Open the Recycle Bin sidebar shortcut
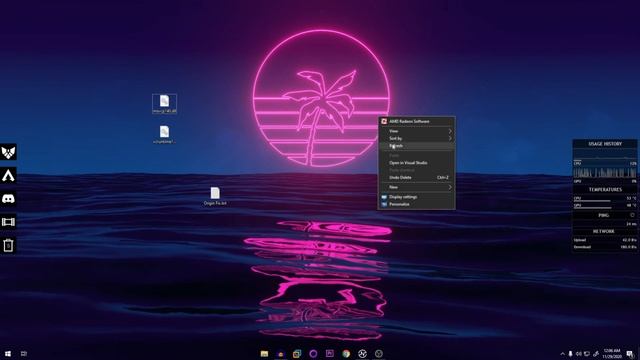Image resolution: width=640 pixels, height=360 pixels. [8, 245]
